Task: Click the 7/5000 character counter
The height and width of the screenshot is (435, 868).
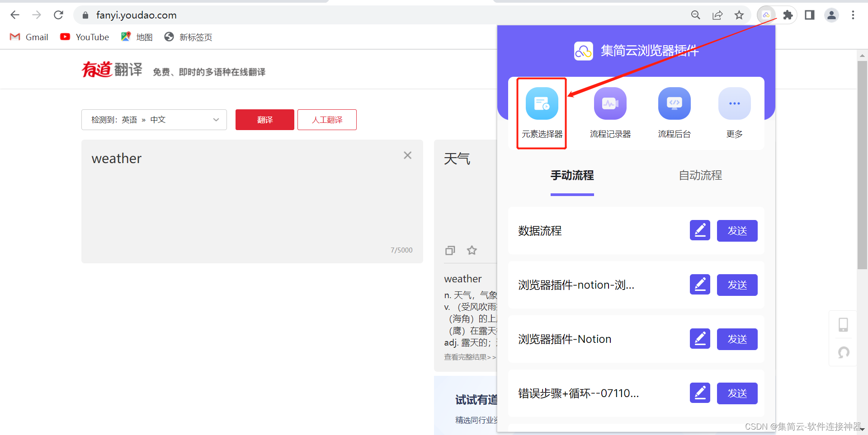Action: coord(401,250)
